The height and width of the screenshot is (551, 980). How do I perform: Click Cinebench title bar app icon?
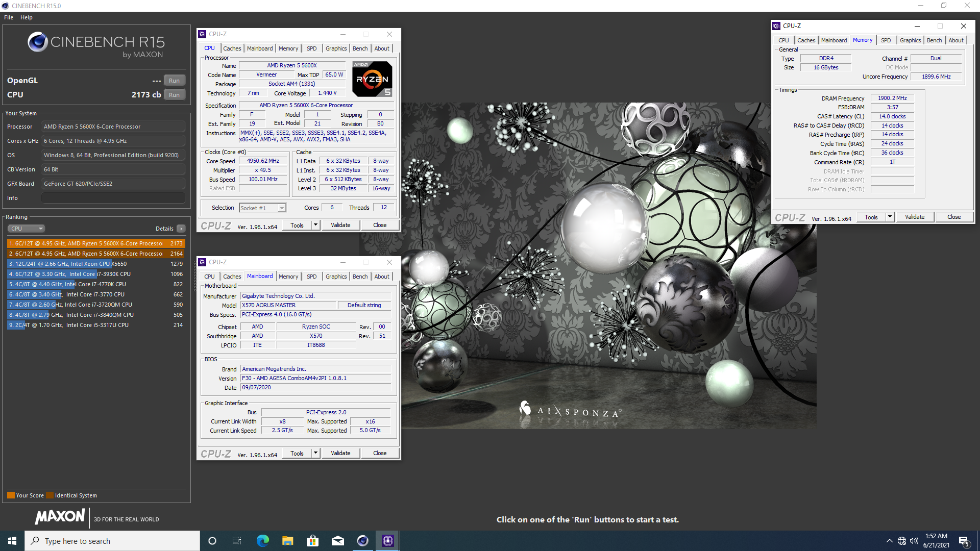[x=5, y=6]
